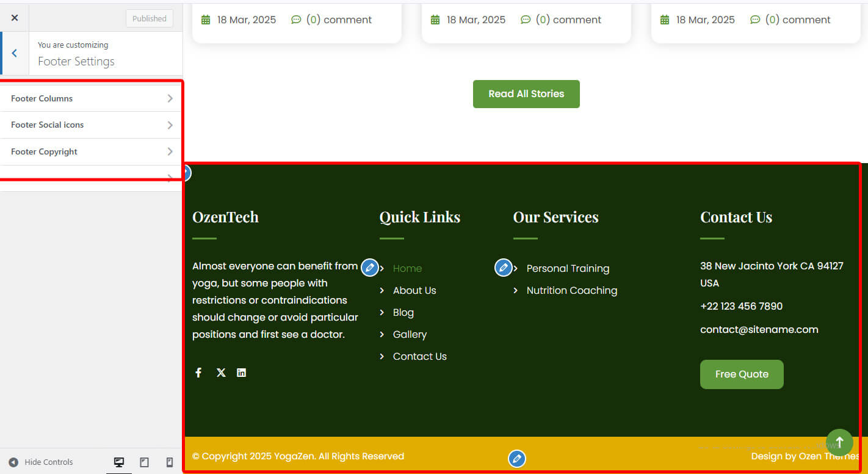The image size is (868, 474).
Task: Switch to tablet preview device
Action: click(x=144, y=462)
